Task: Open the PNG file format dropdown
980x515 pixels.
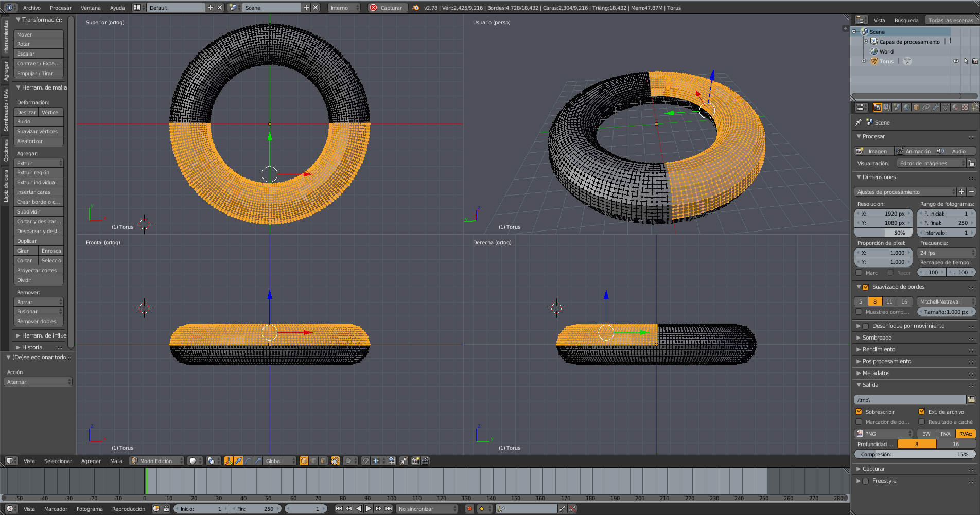Action: 883,434
